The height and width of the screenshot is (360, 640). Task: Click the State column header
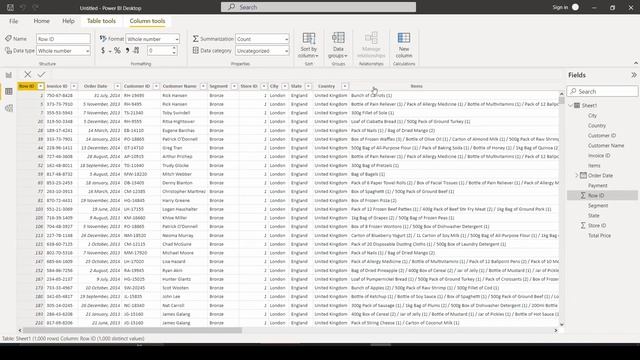(296, 86)
